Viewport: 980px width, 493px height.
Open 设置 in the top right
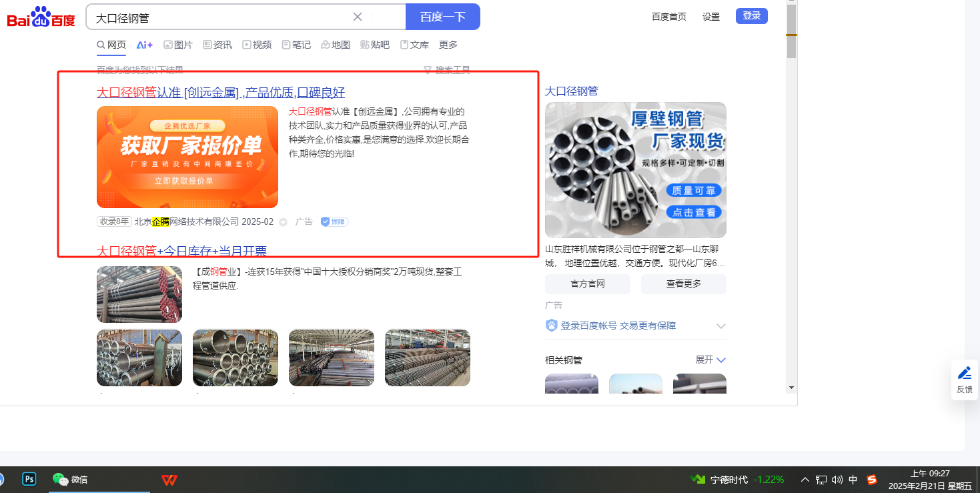(x=711, y=16)
